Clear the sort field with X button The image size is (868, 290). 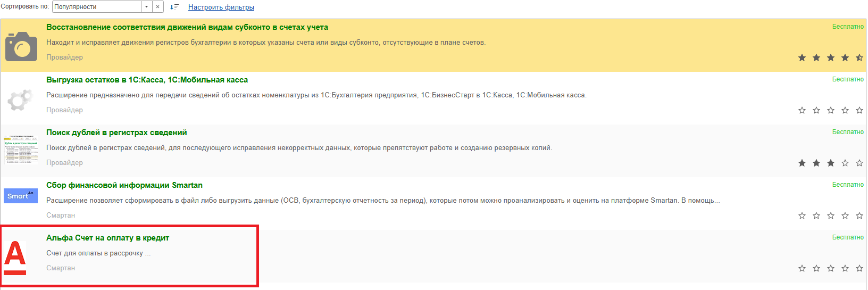[158, 7]
